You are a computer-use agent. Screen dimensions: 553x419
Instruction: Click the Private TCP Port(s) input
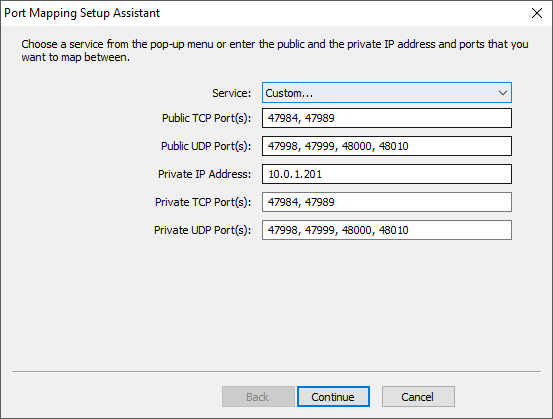pyautogui.click(x=387, y=202)
